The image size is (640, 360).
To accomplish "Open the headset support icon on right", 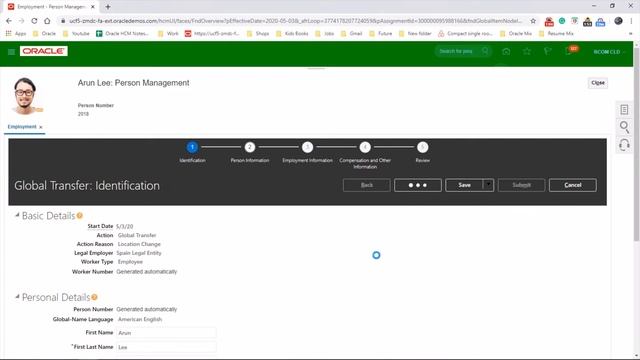I will tap(624, 145).
